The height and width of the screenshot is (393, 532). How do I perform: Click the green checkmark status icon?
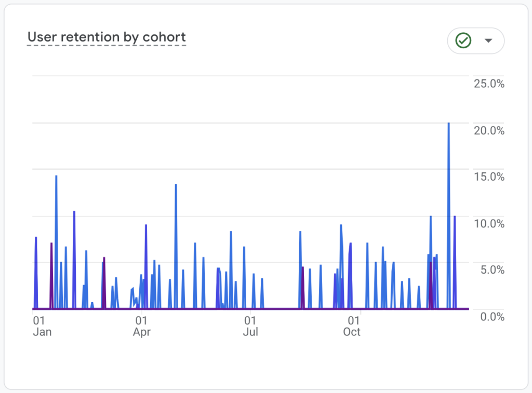[463, 40]
